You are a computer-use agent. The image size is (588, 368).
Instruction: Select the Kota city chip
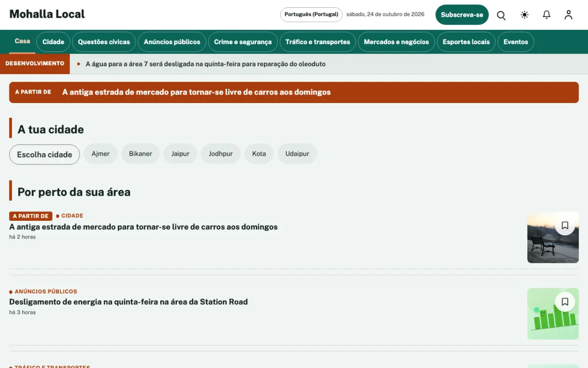259,154
